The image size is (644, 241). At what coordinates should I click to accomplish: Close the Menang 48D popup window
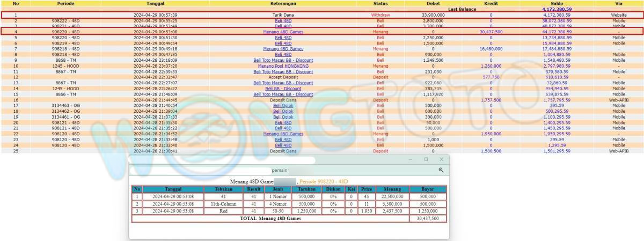click(x=442, y=159)
